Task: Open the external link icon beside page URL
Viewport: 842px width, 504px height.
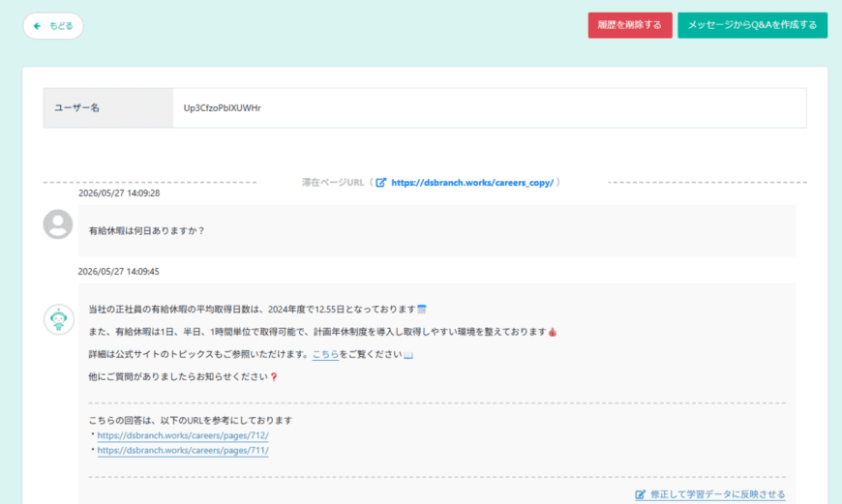Action: (380, 183)
